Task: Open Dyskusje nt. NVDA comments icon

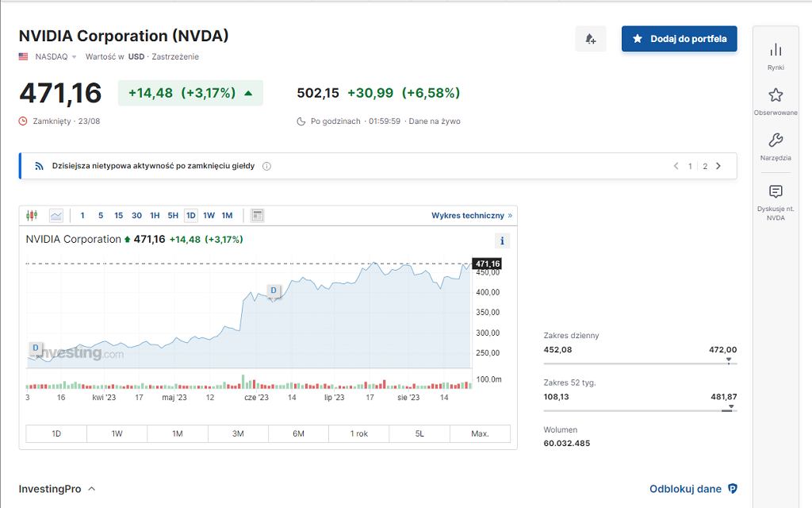Action: pyautogui.click(x=776, y=191)
